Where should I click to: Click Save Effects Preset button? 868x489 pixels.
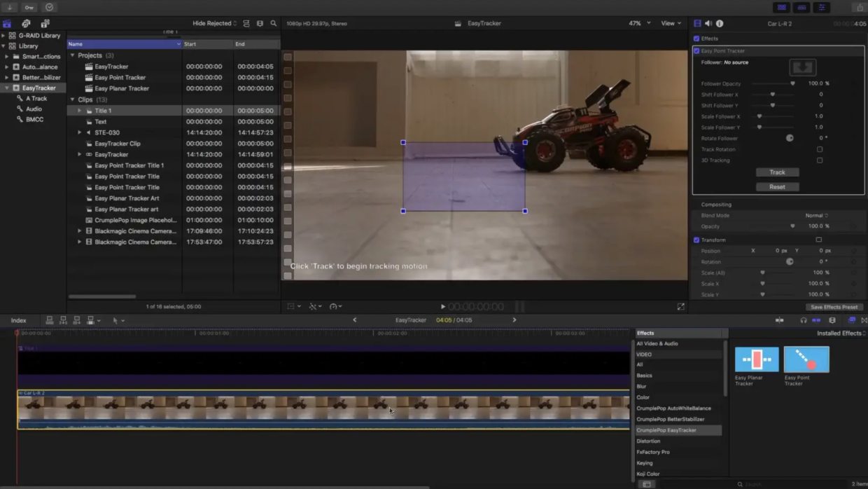(x=834, y=307)
